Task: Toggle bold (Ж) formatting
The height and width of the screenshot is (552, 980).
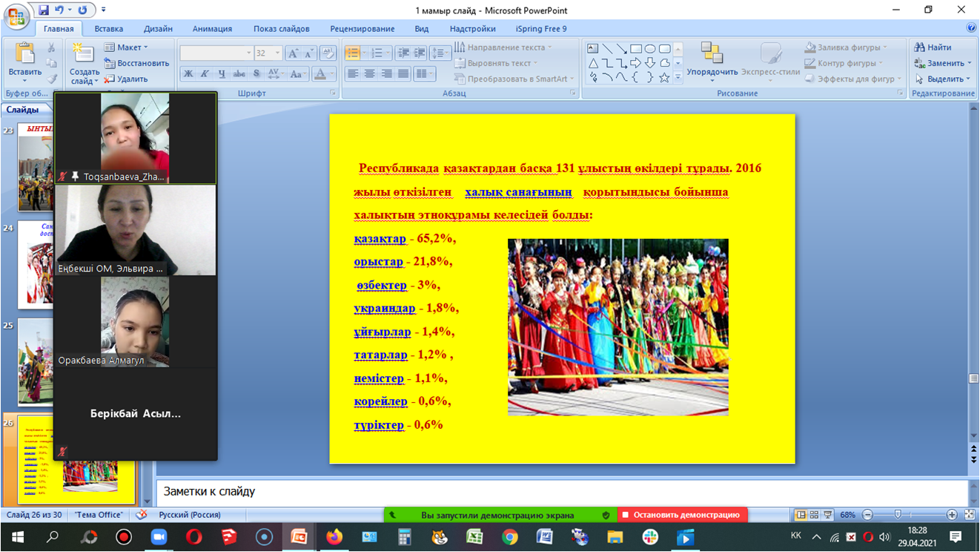Action: (x=188, y=74)
